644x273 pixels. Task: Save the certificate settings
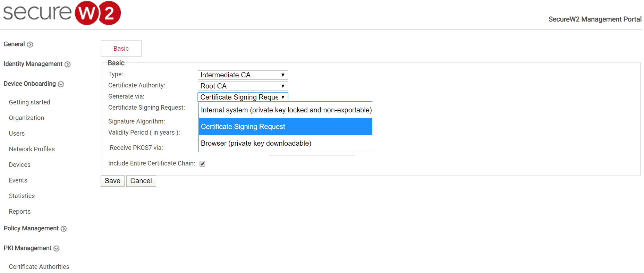[x=112, y=181]
